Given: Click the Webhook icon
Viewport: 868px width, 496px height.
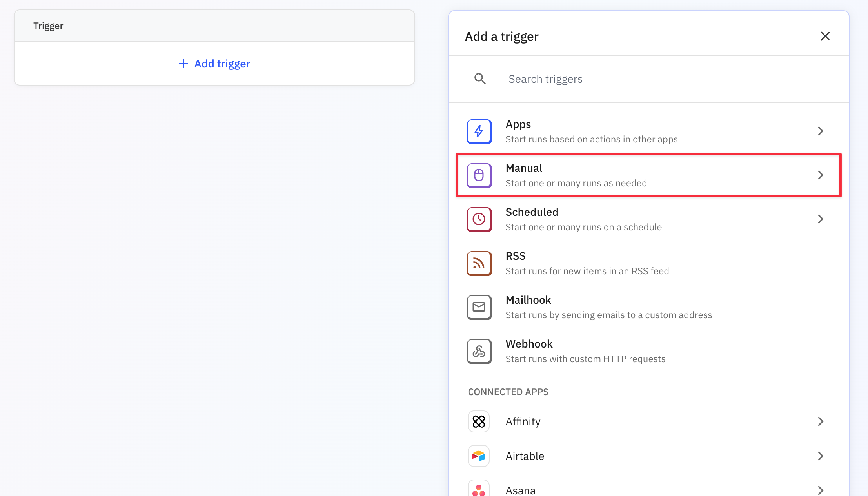Looking at the screenshot, I should (479, 351).
